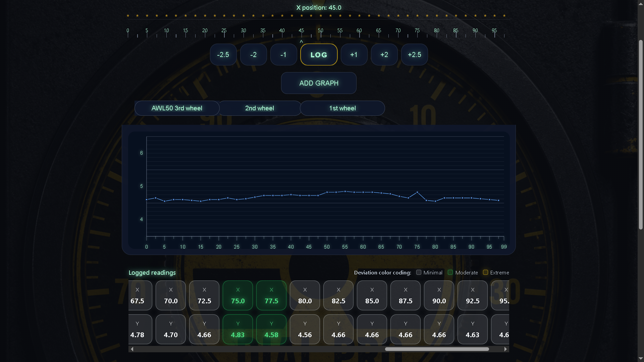Select the X 82.5 reading card
Image resolution: width=644 pixels, height=362 pixels.
tap(338, 296)
